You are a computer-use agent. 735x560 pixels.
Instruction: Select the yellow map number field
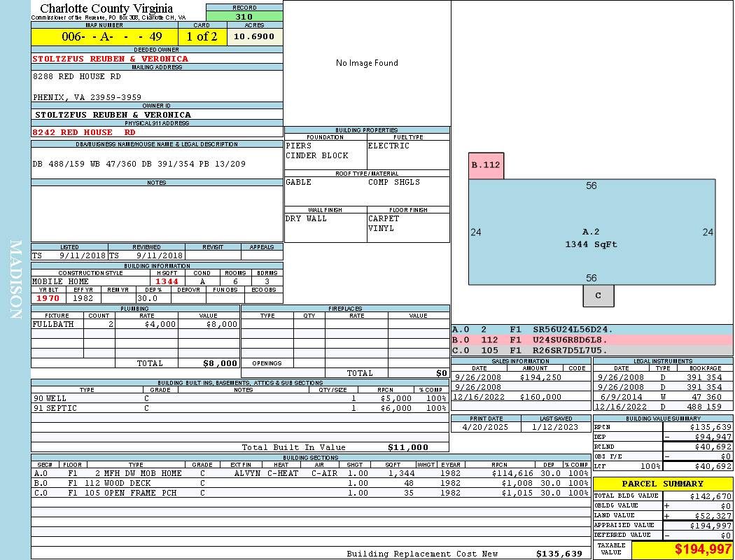coord(104,36)
